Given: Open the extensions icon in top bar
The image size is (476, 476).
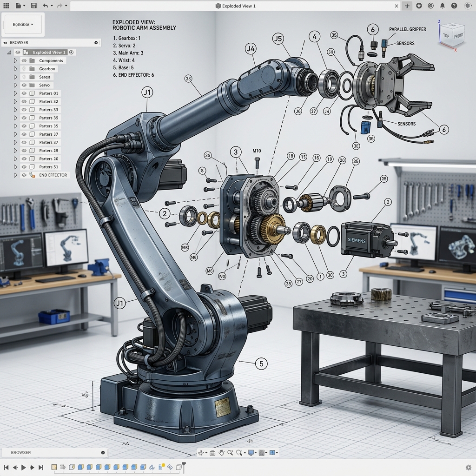Looking at the screenshot, I should (419, 6).
